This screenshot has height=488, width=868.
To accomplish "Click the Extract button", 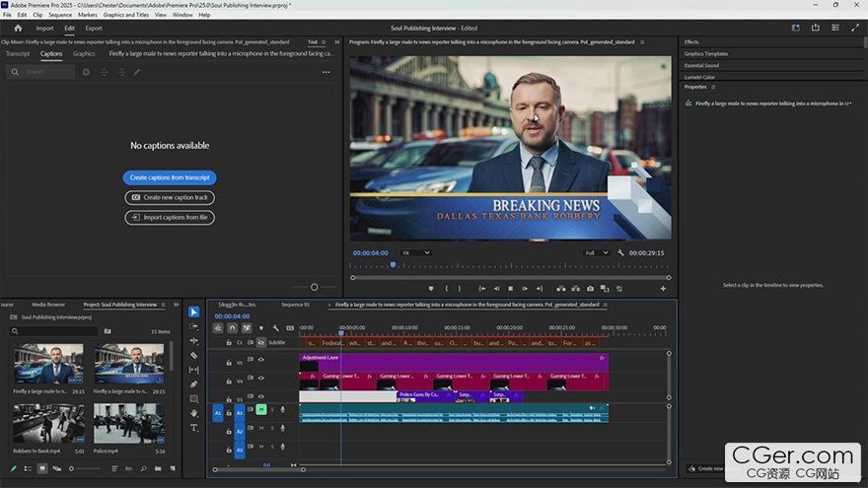I will pos(576,288).
